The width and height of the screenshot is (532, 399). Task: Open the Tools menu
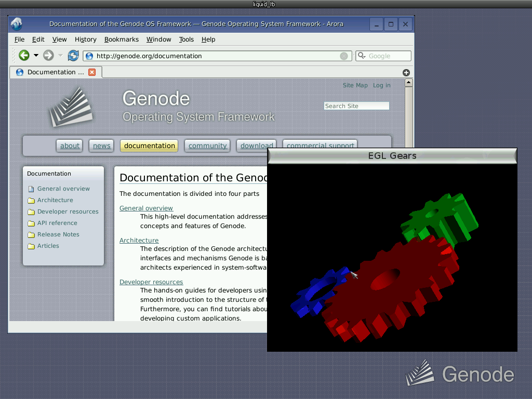click(x=186, y=39)
